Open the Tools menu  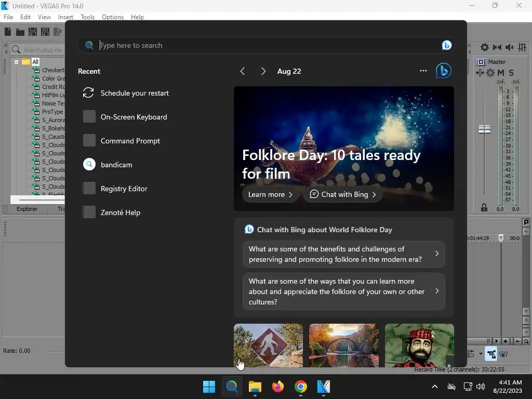pyautogui.click(x=87, y=17)
